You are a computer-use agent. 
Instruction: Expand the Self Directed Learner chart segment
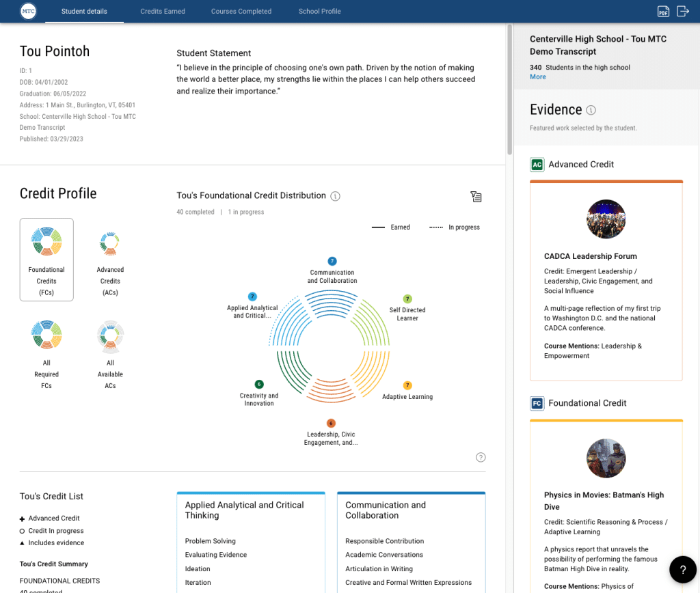tap(407, 299)
